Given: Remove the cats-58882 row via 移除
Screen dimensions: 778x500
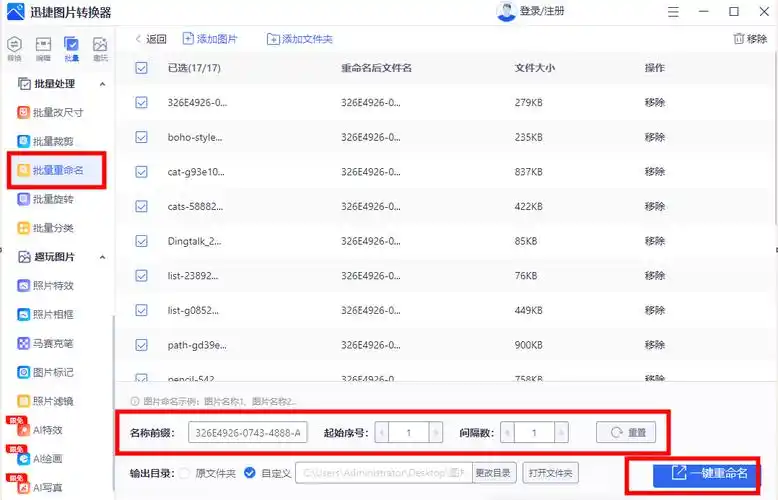Looking at the screenshot, I should (654, 206).
